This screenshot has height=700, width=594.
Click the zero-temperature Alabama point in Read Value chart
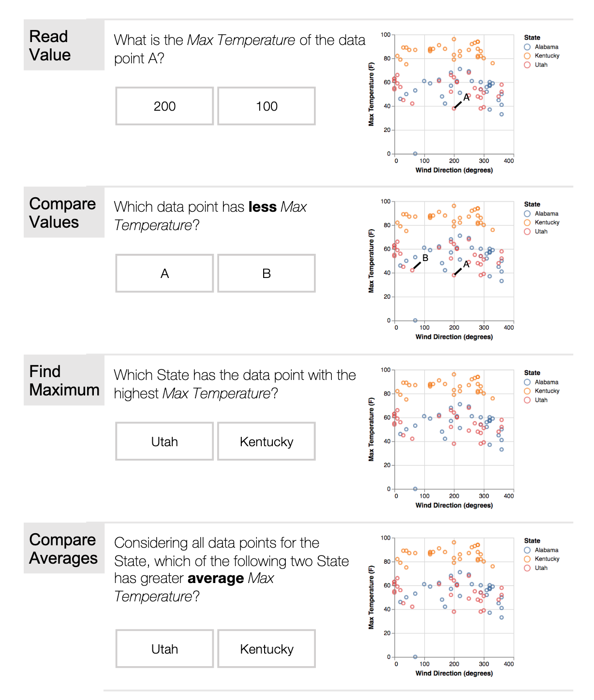coord(415,154)
